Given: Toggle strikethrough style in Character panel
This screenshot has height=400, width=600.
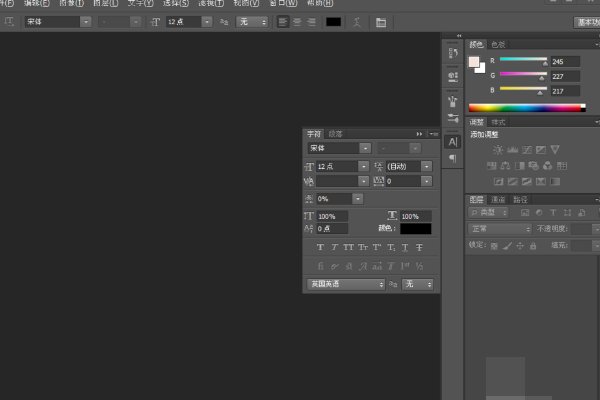Looking at the screenshot, I should (x=420, y=247).
